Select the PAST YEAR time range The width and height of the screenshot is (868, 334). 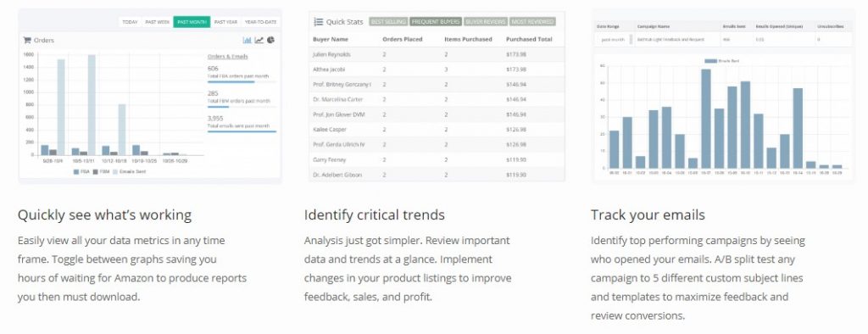coord(225,21)
